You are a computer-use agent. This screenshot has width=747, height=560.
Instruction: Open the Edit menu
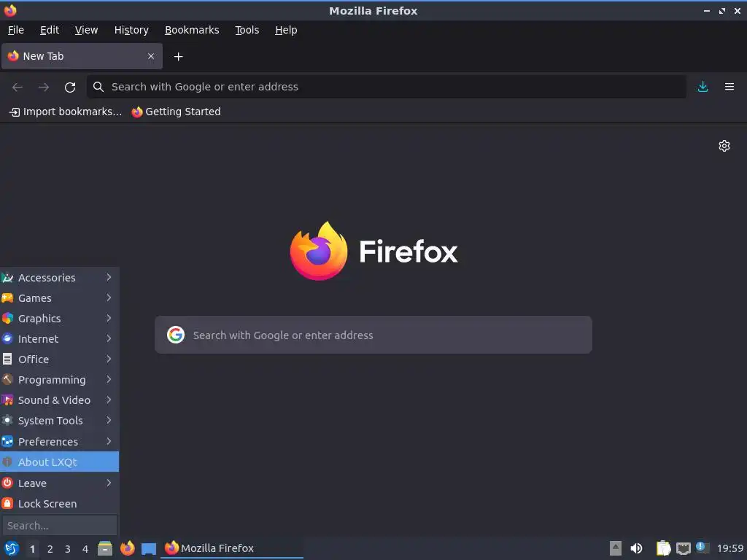(50, 30)
